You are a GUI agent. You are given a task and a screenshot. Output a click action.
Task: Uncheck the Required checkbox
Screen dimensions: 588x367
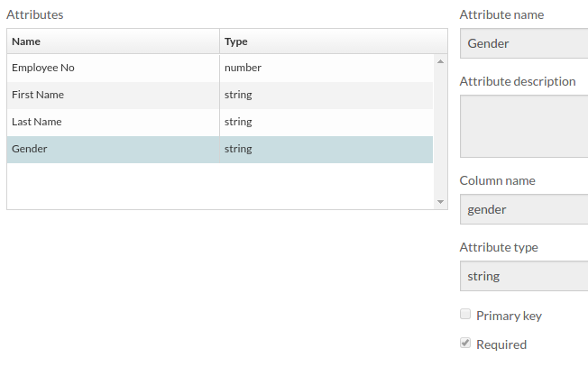[465, 343]
